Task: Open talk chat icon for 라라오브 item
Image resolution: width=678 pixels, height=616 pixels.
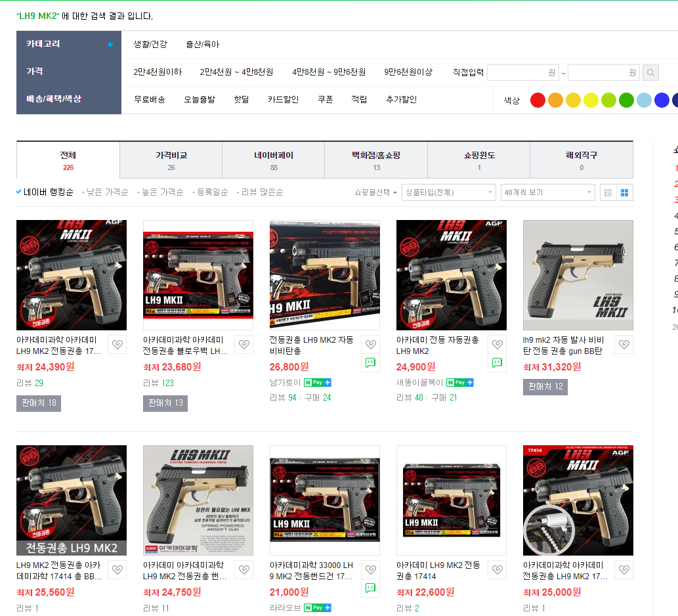Action: (x=371, y=588)
